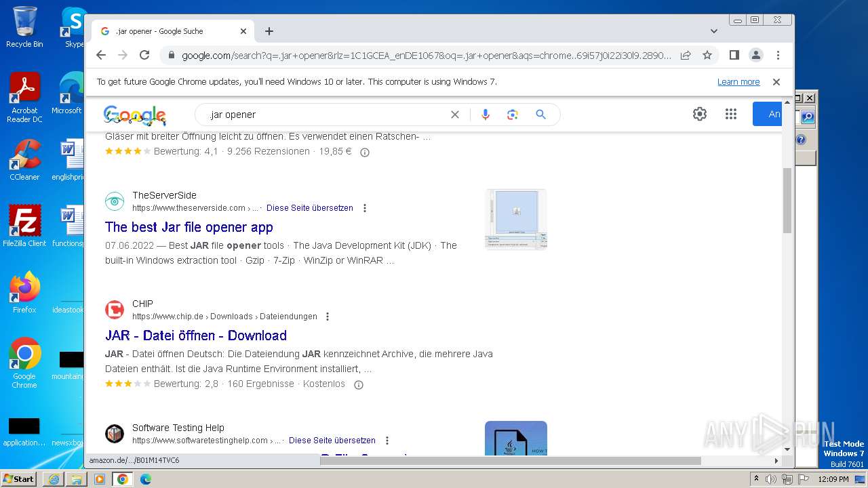Open the tab search chevron

(713, 31)
